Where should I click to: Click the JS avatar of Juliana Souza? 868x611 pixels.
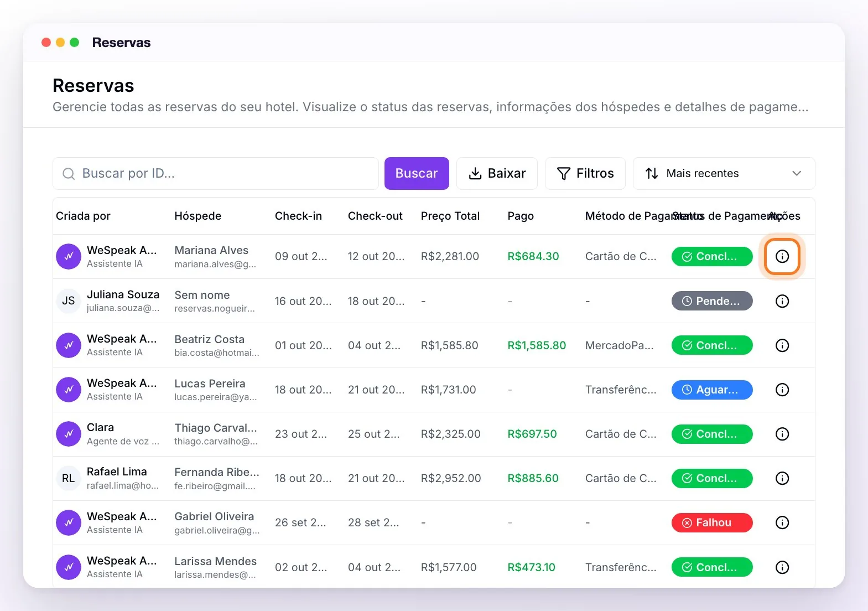(x=69, y=301)
